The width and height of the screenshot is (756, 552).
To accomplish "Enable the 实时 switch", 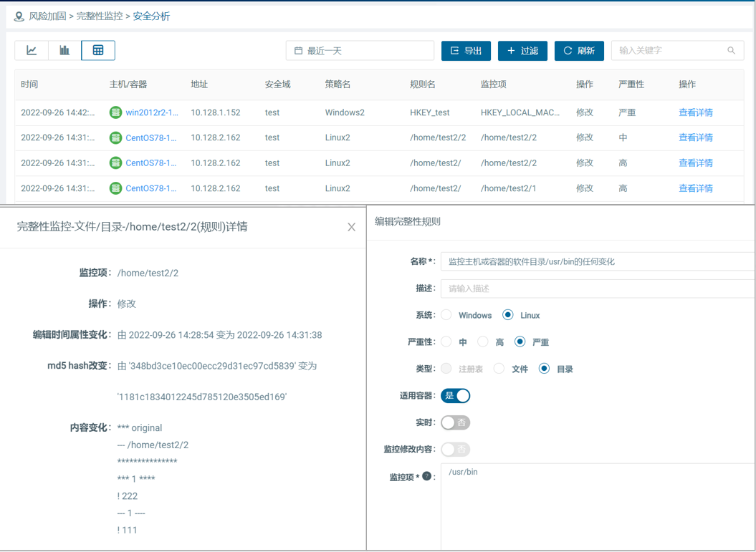I will pos(456,422).
